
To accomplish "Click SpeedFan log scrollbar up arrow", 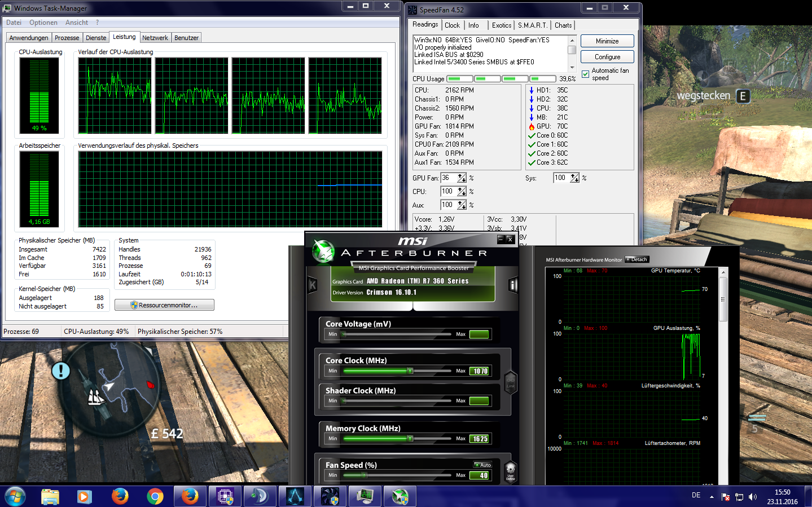I will pyautogui.click(x=572, y=41).
